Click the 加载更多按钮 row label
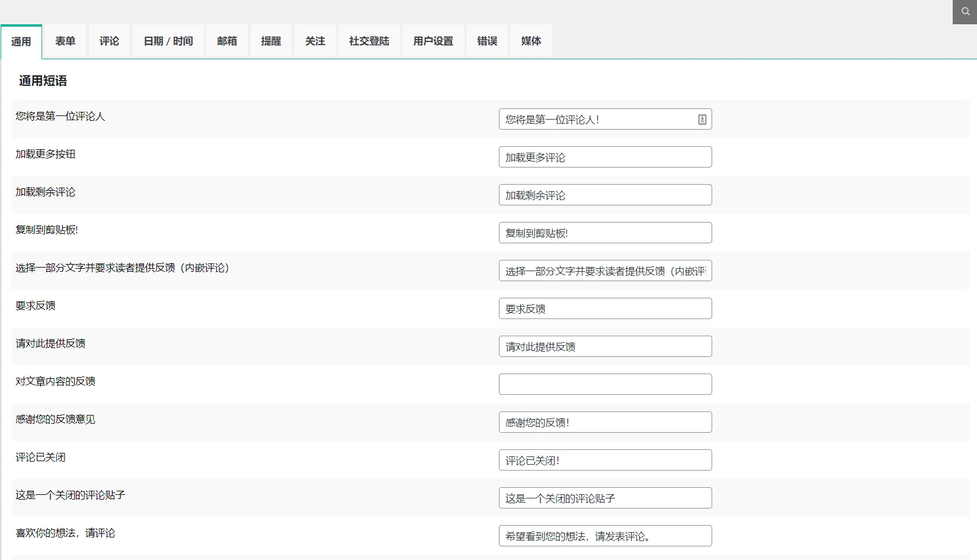 (46, 154)
